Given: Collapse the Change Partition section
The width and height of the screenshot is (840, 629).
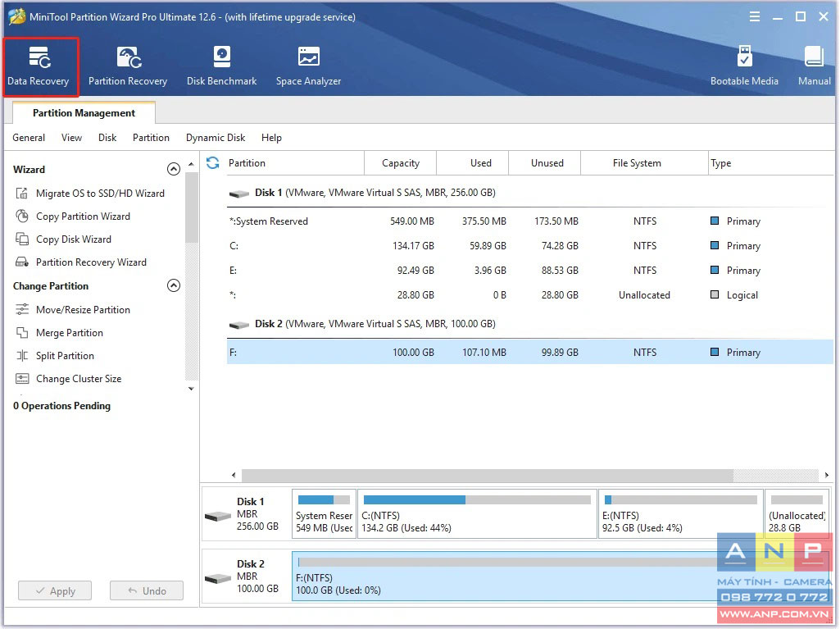Looking at the screenshot, I should pyautogui.click(x=174, y=285).
